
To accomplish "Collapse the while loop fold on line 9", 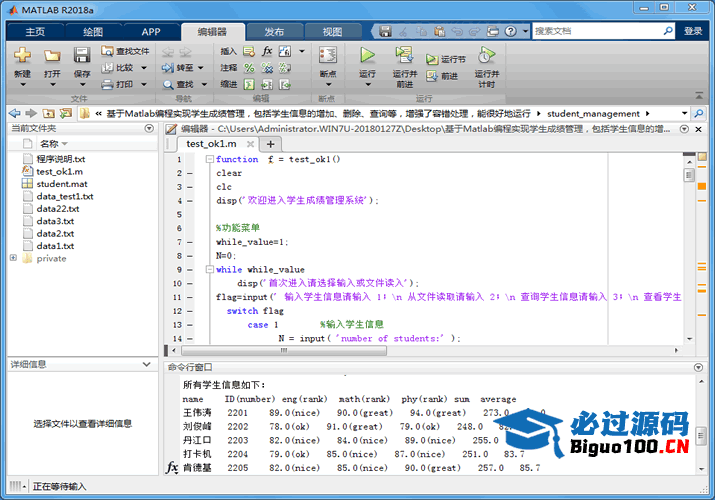I will tap(209, 269).
